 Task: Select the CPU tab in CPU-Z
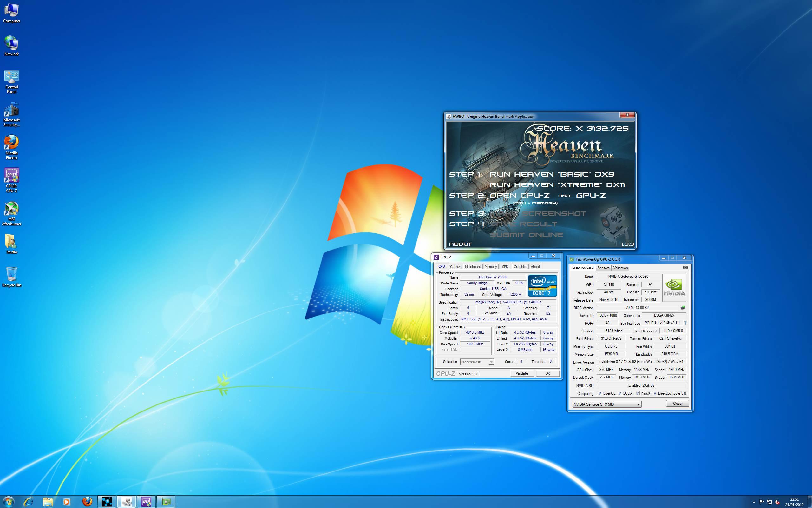[442, 266]
